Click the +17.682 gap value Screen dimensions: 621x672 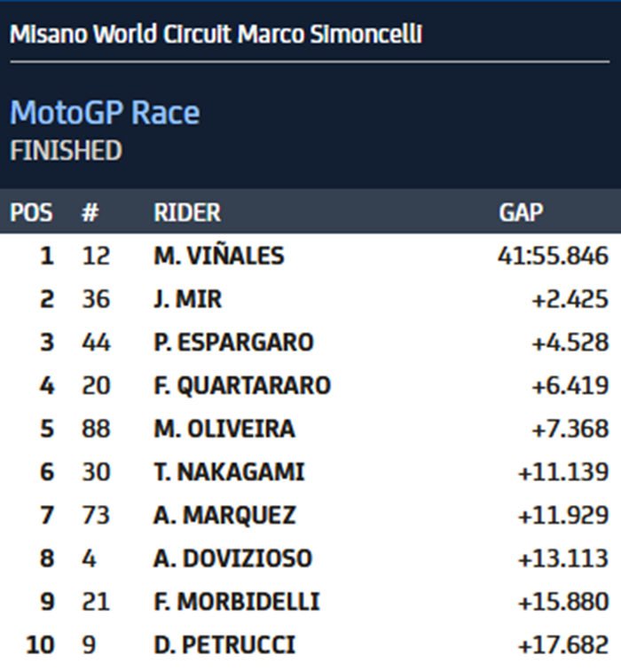563,644
